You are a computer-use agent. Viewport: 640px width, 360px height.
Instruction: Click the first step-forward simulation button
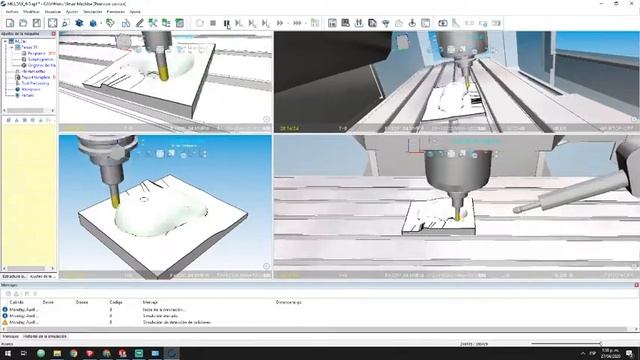(239, 23)
